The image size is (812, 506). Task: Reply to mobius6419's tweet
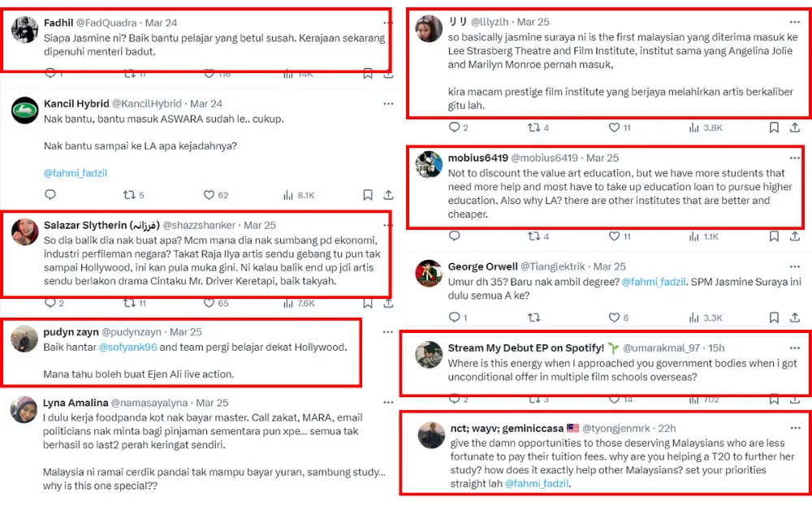(455, 236)
